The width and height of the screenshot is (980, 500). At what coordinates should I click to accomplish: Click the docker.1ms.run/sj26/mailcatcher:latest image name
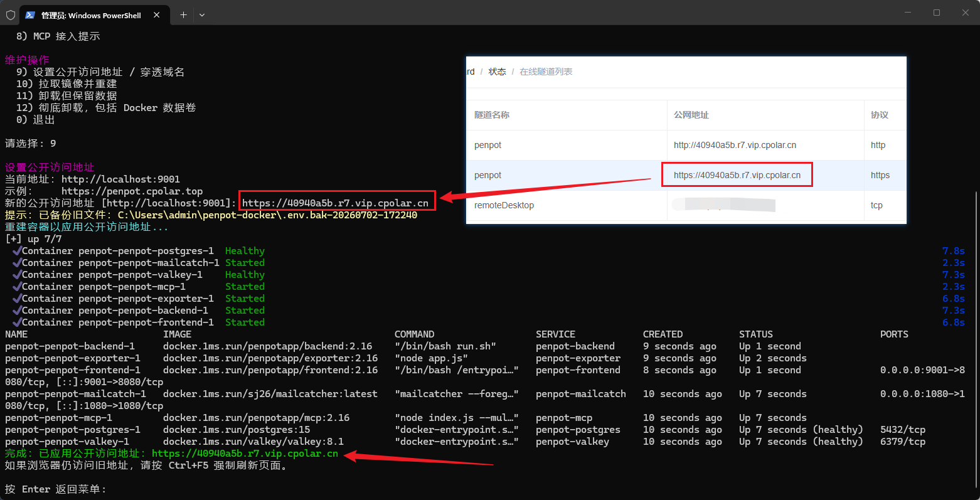[270, 394]
